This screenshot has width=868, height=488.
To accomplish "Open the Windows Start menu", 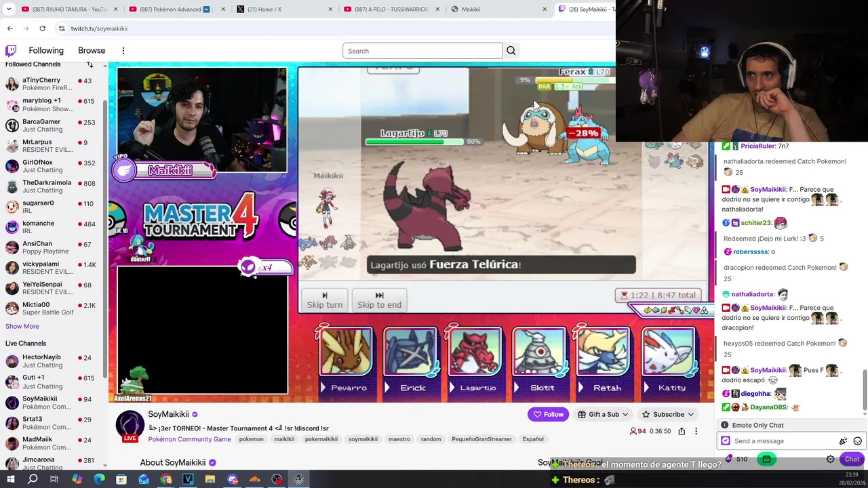I will click(x=10, y=479).
